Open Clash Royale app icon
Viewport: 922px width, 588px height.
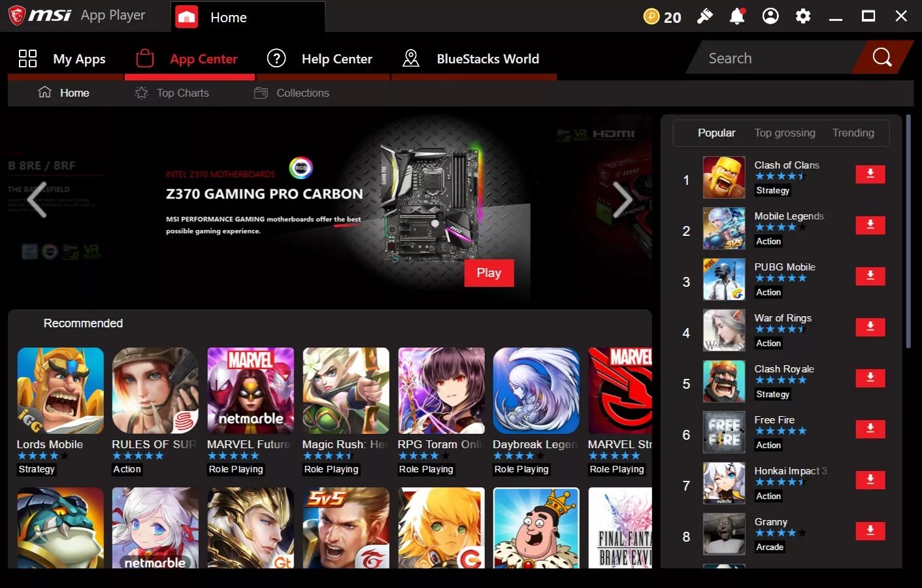[x=724, y=381]
